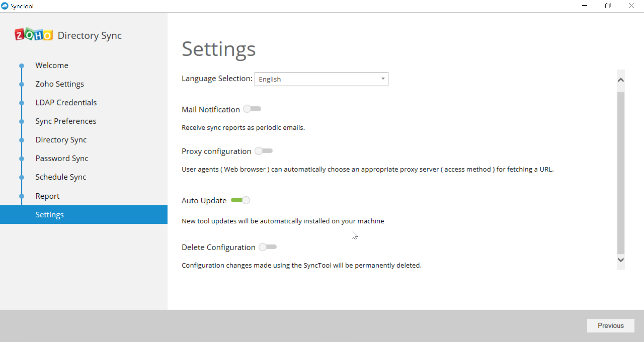The width and height of the screenshot is (644, 342).
Task: Enable Mail Notification
Action: (x=253, y=109)
